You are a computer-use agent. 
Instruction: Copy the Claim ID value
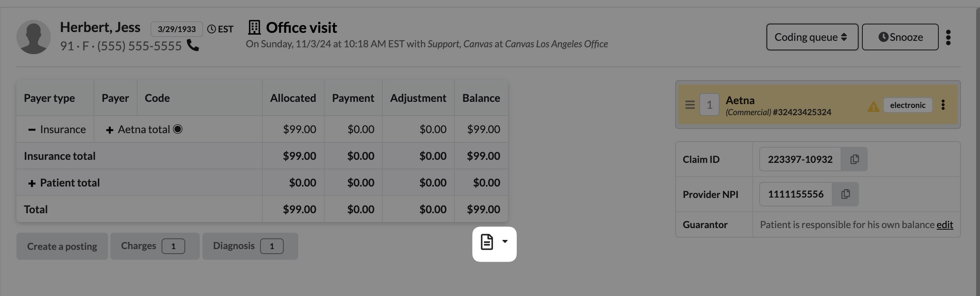854,159
